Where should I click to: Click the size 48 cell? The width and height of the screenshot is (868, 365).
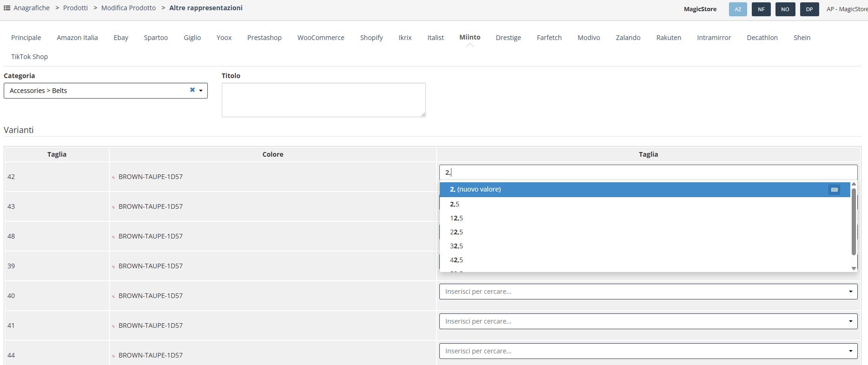click(57, 236)
